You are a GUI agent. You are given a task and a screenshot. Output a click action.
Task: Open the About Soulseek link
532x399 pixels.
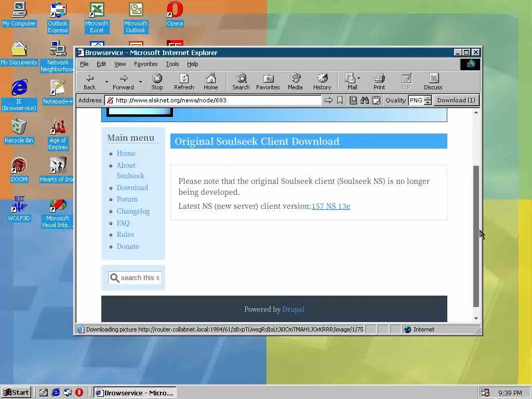[130, 170]
